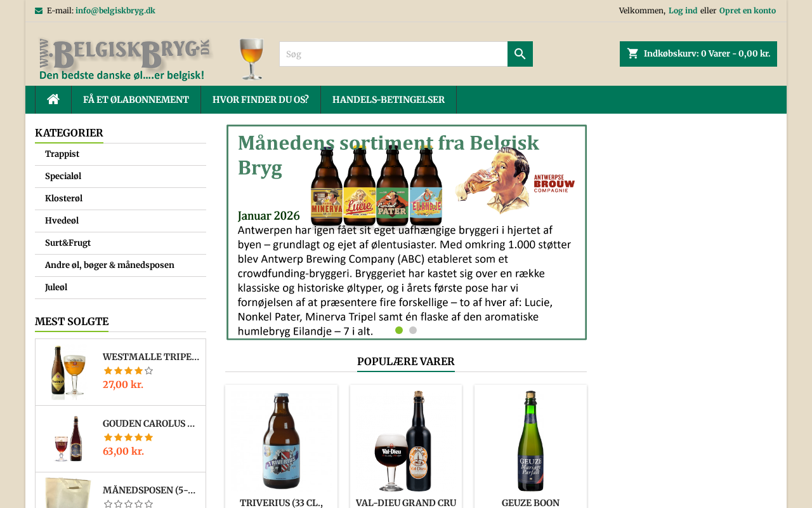Click the 27,00 kr. price
The height and width of the screenshot is (508, 812).
click(x=123, y=385)
